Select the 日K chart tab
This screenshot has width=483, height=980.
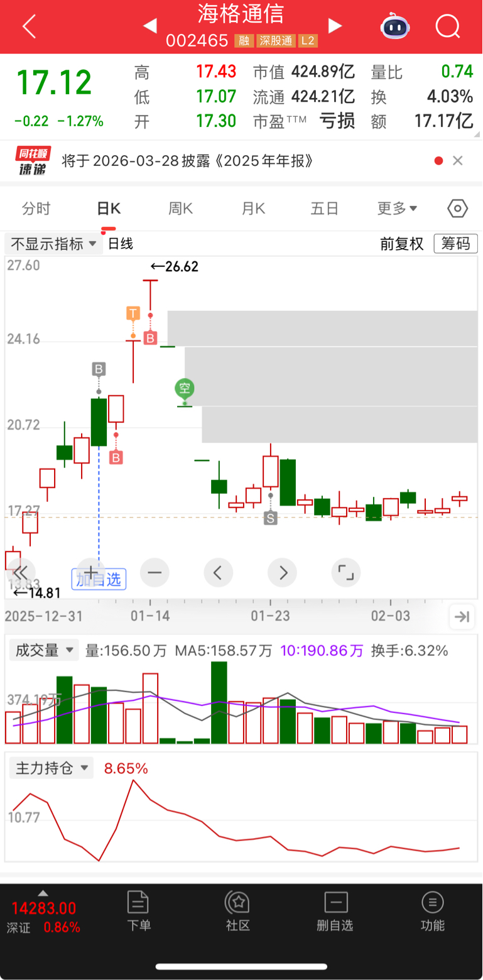(108, 209)
